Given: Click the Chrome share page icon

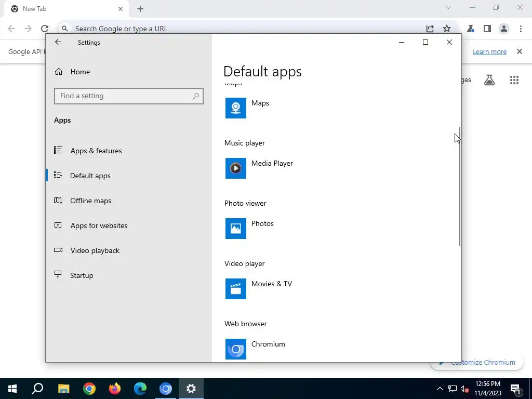Looking at the screenshot, I should click(x=430, y=29).
